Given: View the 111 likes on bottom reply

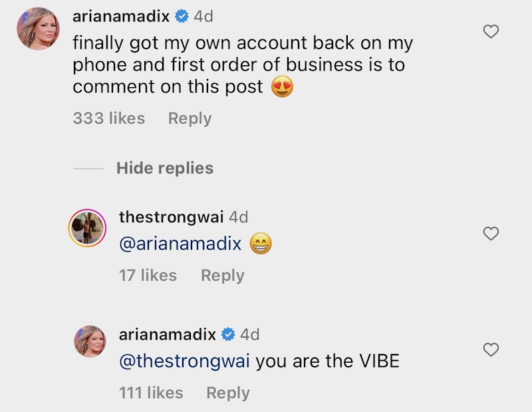Looking at the screenshot, I should click(150, 393).
